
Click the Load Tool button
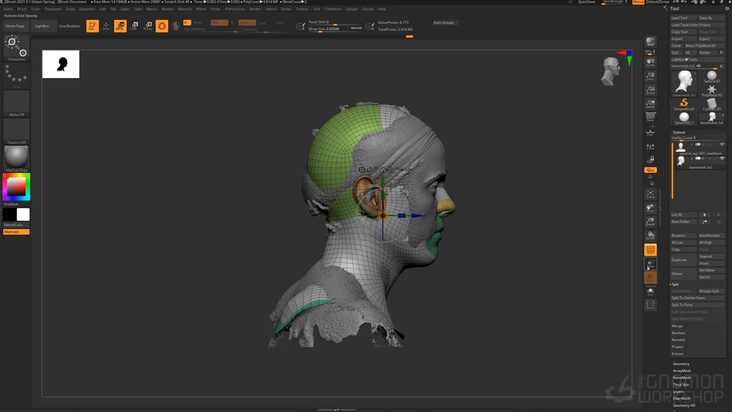pos(683,18)
